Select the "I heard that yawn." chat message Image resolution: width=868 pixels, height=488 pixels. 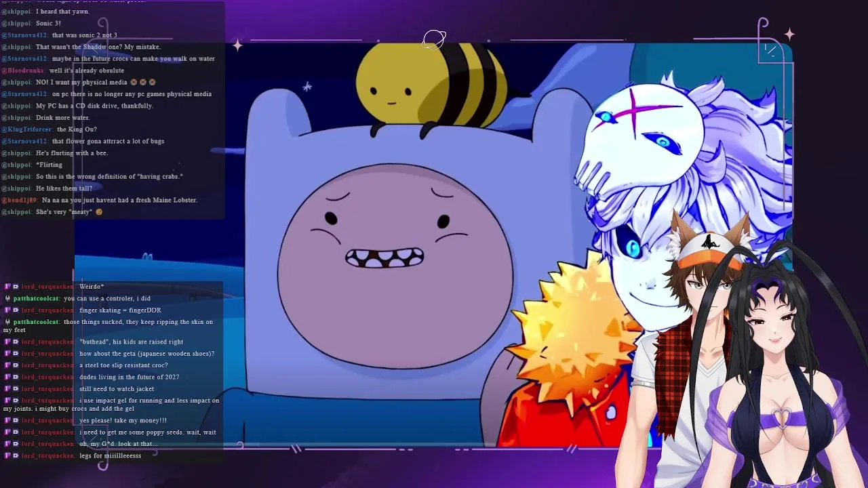pyautogui.click(x=62, y=12)
